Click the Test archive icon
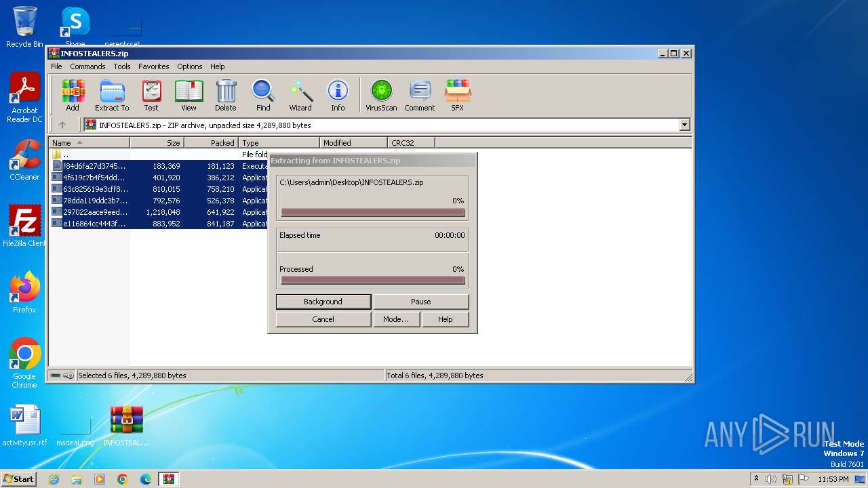This screenshot has width=868, height=488. click(x=151, y=95)
